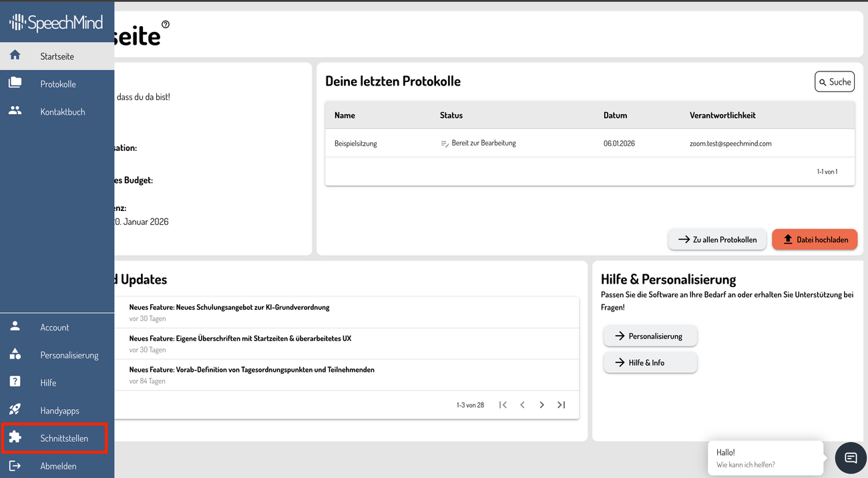Open Zu allen Protokollen
This screenshot has height=478, width=868.
717,240
